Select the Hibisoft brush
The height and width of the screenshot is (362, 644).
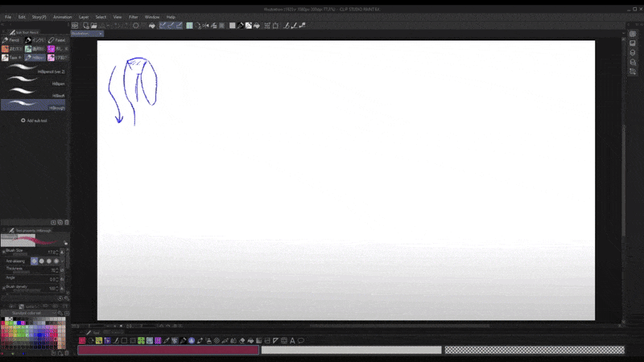tap(33, 93)
